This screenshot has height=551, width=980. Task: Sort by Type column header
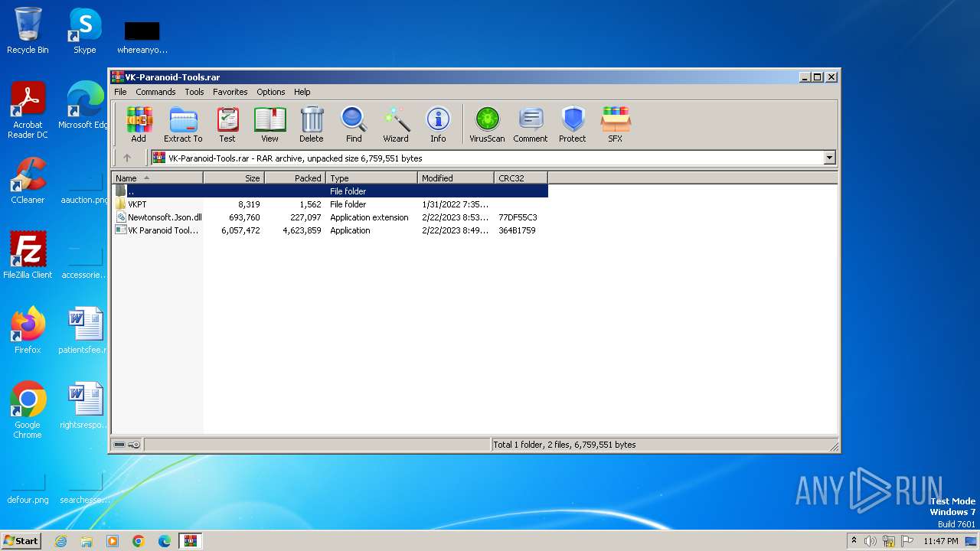[x=372, y=178]
